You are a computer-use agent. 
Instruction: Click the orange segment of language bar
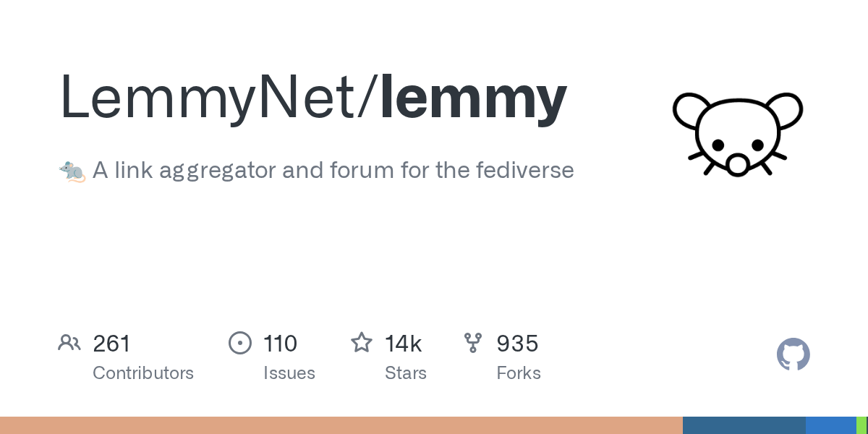pyautogui.click(x=340, y=425)
